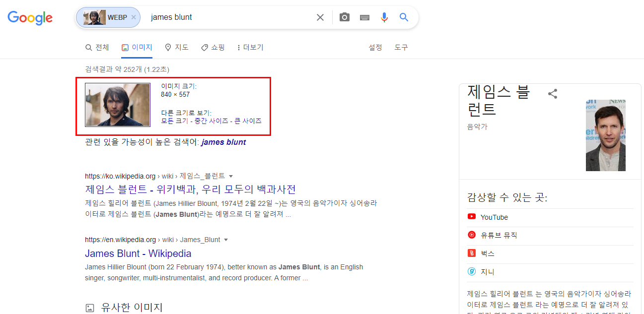This screenshot has width=644, height=314.
Task: Select the en.wikipedia.org result URL text
Action: click(x=152, y=240)
